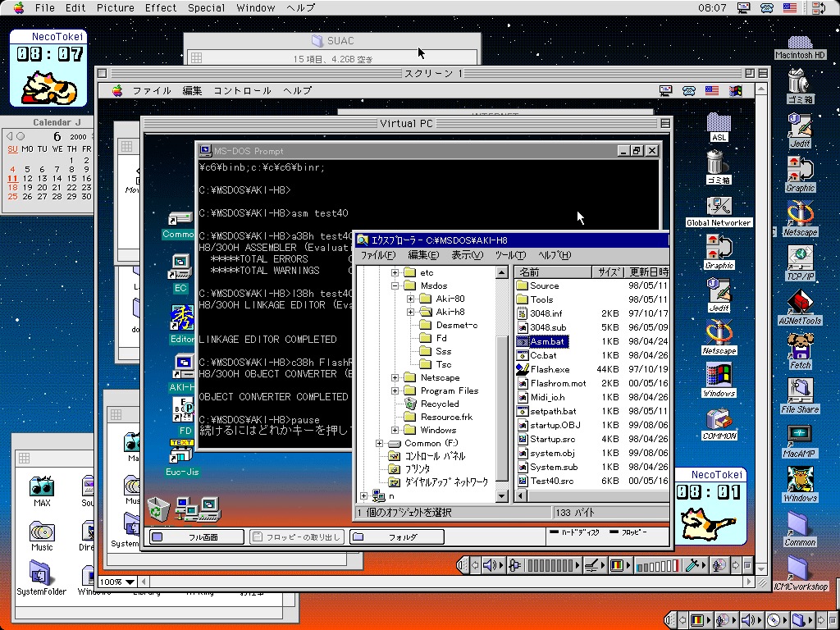
Task: Select the Flash.exe file icon
Action: tap(523, 369)
